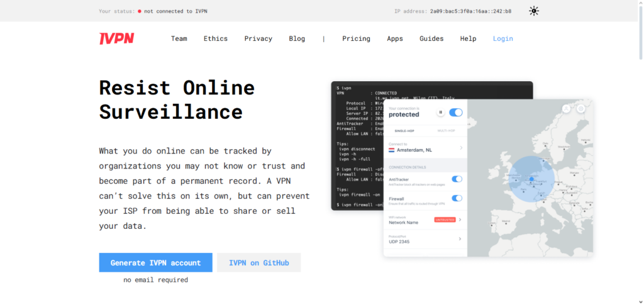Click the red not-connected status dot
644x305 pixels.
click(139, 11)
